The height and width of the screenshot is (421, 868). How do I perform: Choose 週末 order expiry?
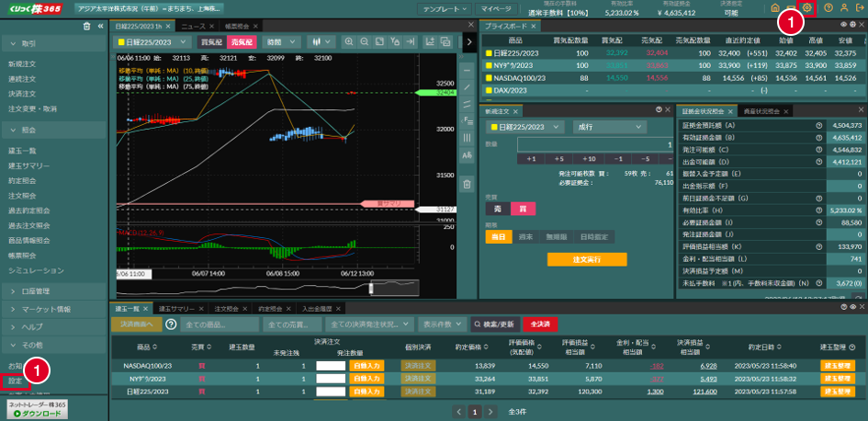pyautogui.click(x=526, y=237)
